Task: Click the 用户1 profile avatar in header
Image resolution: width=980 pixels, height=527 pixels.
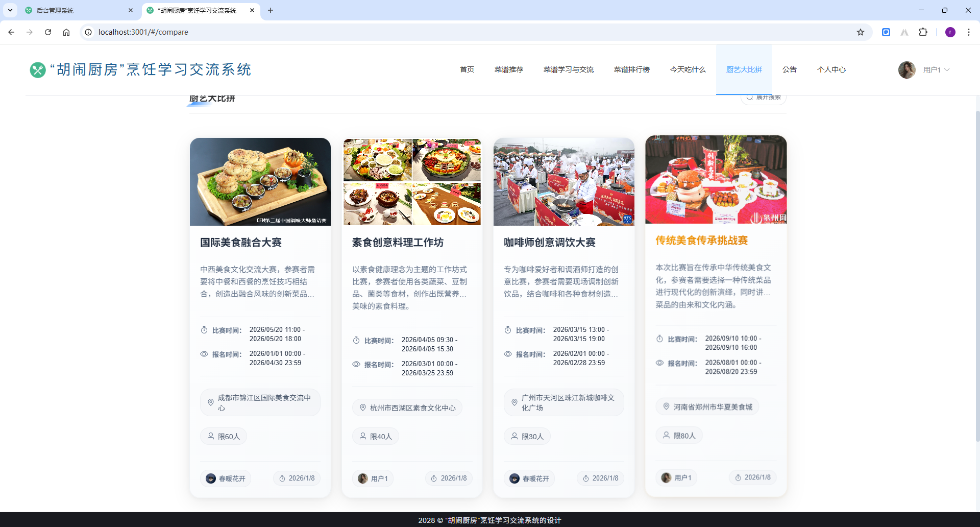Action: tap(907, 70)
